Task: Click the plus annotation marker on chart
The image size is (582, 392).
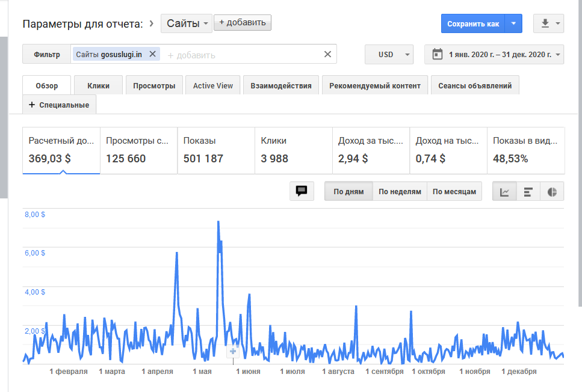Action: [233, 351]
